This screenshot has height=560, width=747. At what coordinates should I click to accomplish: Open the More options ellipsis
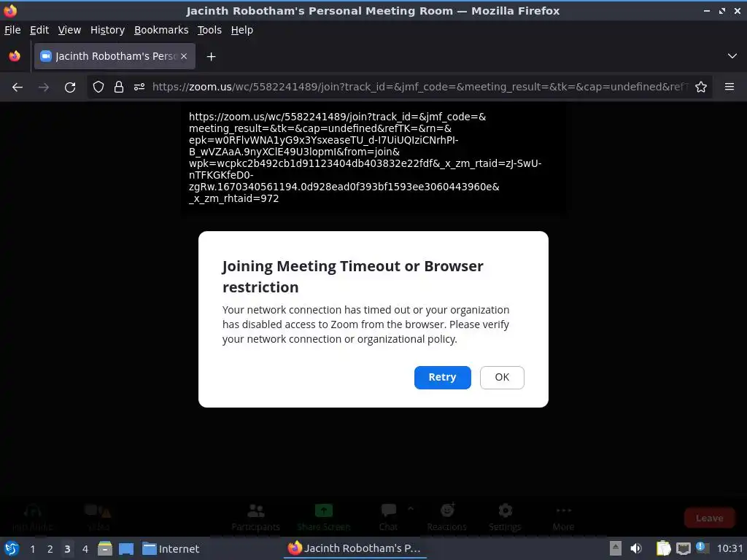click(564, 518)
